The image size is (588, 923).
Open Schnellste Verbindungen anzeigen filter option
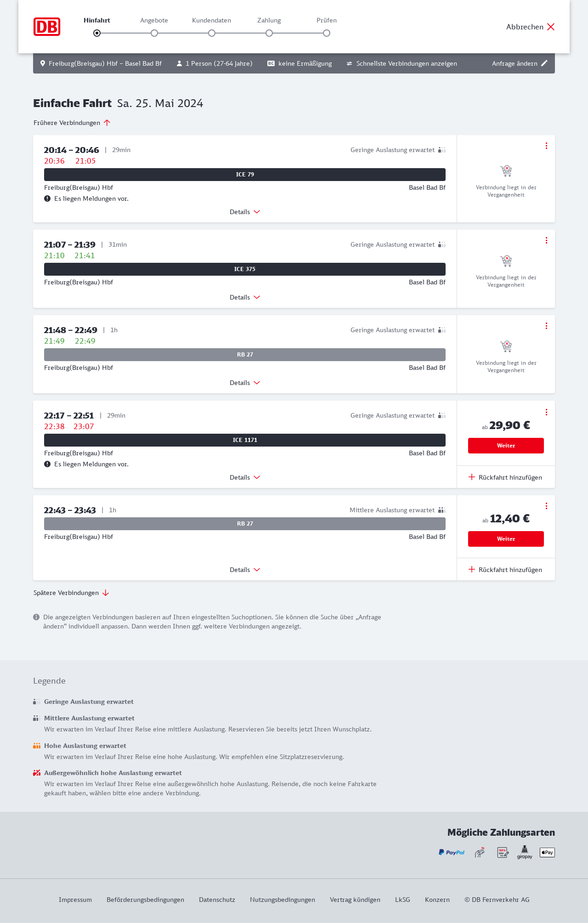coord(401,63)
